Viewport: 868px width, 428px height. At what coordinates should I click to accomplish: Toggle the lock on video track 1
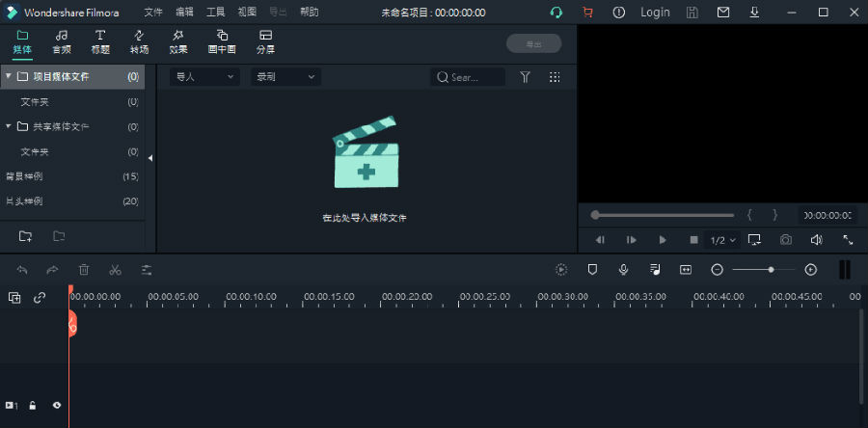(x=33, y=406)
